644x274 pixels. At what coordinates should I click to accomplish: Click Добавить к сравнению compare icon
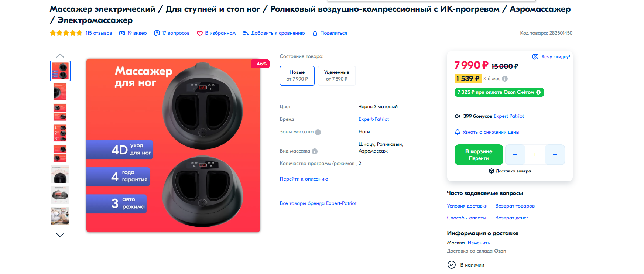[246, 33]
